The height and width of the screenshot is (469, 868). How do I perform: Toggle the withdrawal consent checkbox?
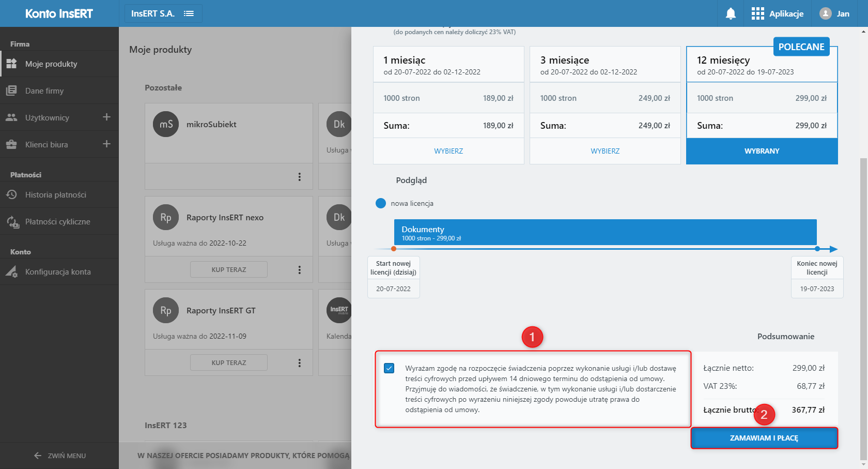(389, 368)
